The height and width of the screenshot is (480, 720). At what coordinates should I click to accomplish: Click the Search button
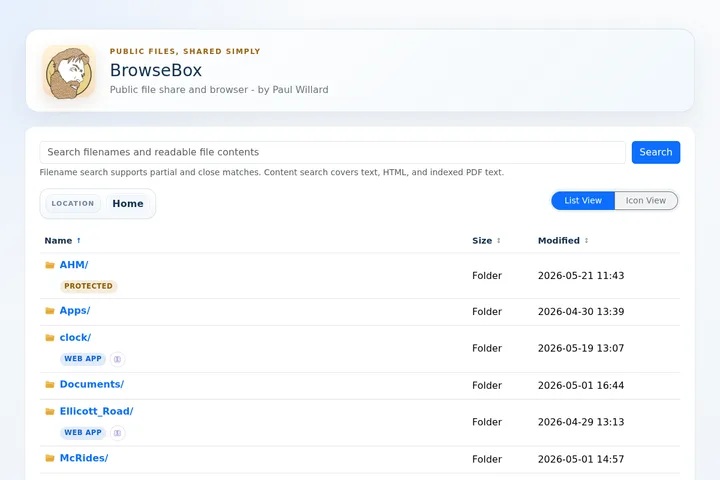tap(656, 152)
